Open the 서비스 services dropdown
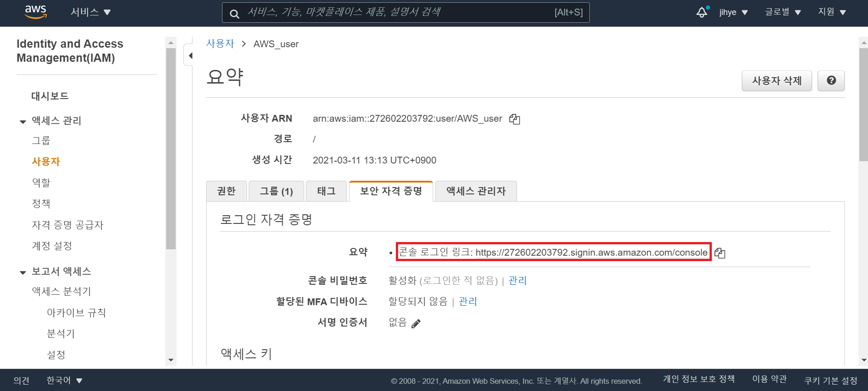This screenshot has height=391, width=868. pos(90,12)
